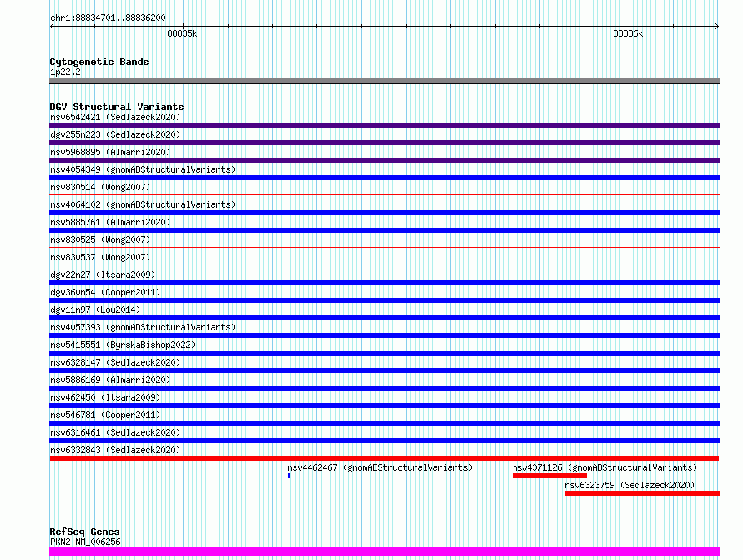The height and width of the screenshot is (560, 743).
Task: Open the nsv5415551 (ByrskaBishop2022) label
Action: 123,345
